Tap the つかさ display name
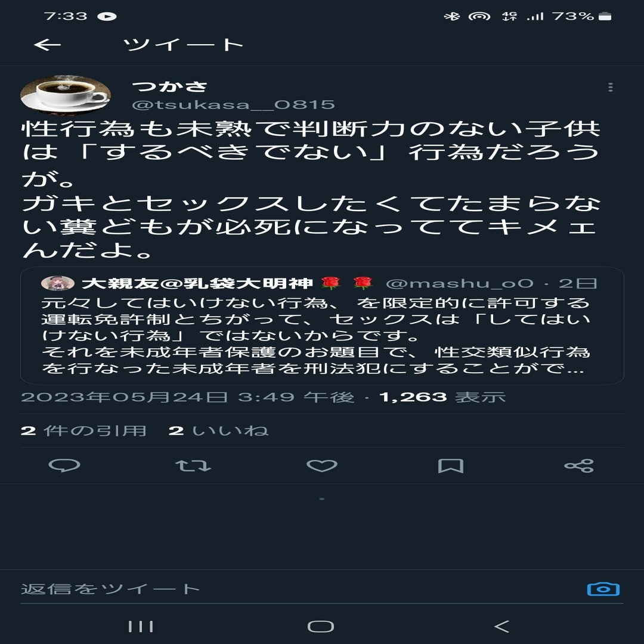The height and width of the screenshot is (644, 644). [x=169, y=86]
